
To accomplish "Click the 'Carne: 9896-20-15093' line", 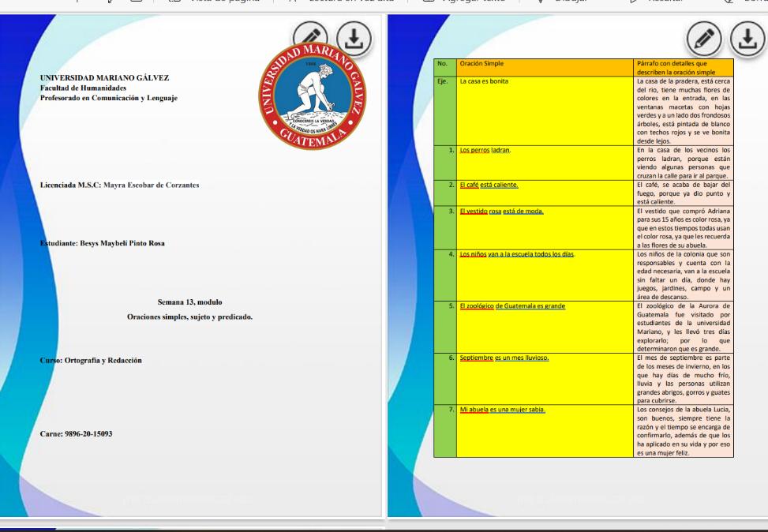I will click(x=76, y=433).
